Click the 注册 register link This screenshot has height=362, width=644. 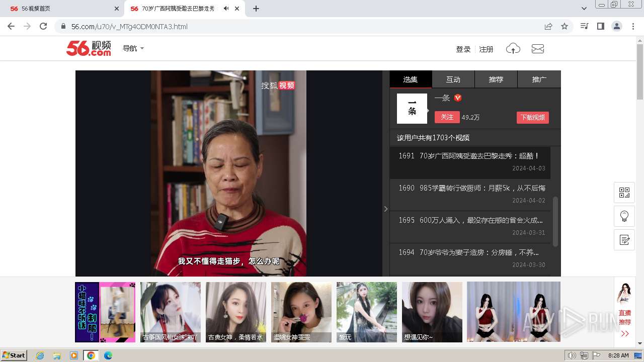486,49
